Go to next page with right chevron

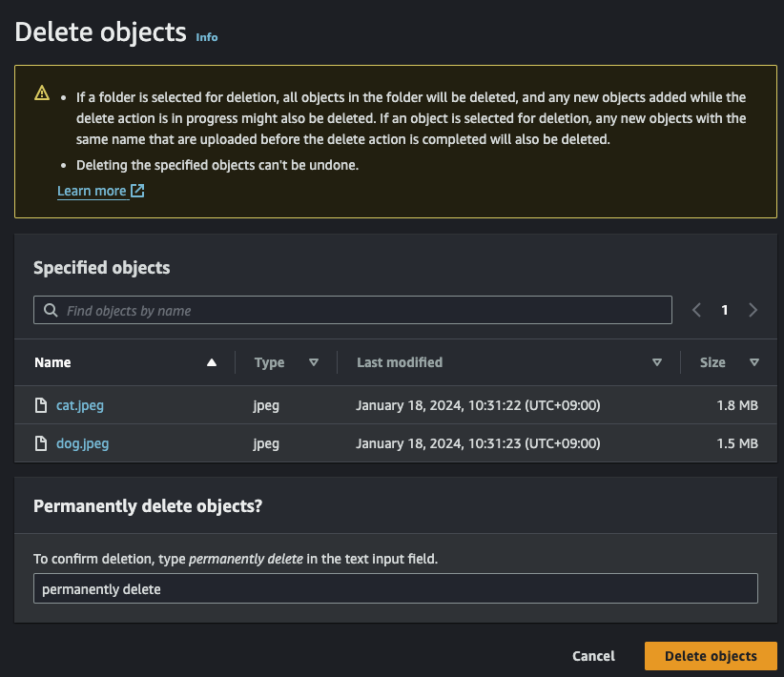[x=753, y=310]
